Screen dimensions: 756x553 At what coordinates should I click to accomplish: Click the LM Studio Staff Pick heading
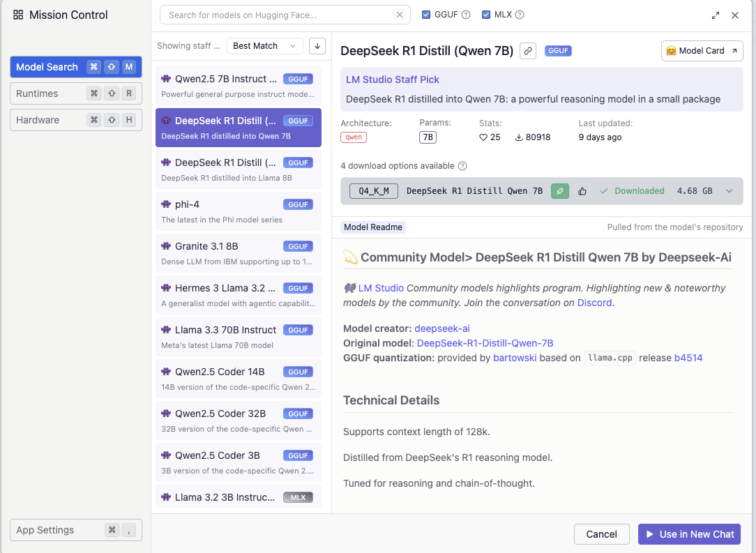(x=393, y=79)
